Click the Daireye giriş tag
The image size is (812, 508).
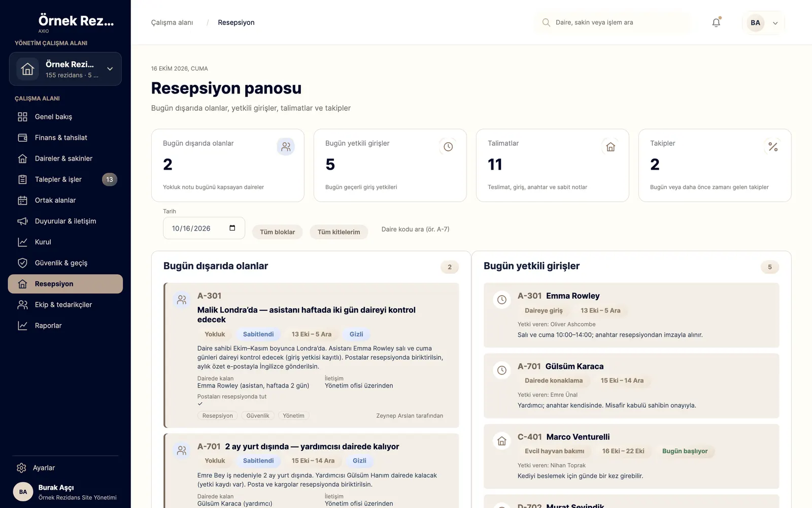click(544, 310)
